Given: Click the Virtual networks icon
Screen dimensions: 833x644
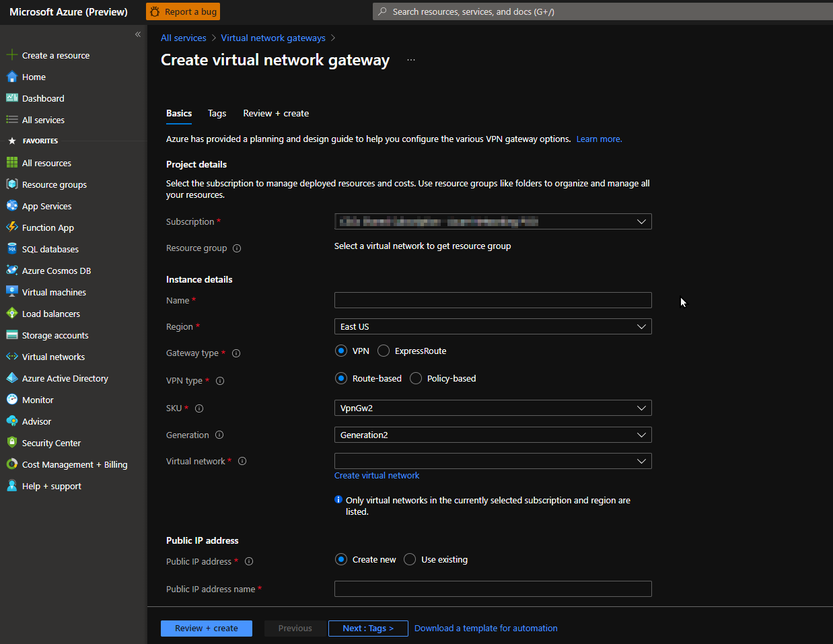Looking at the screenshot, I should (11, 357).
